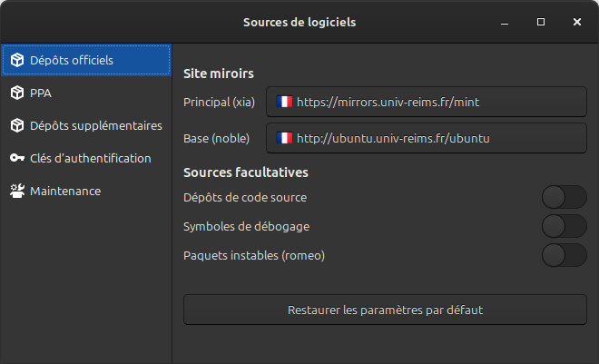Click the Maintenance tools icon
599x364 pixels.
click(16, 191)
